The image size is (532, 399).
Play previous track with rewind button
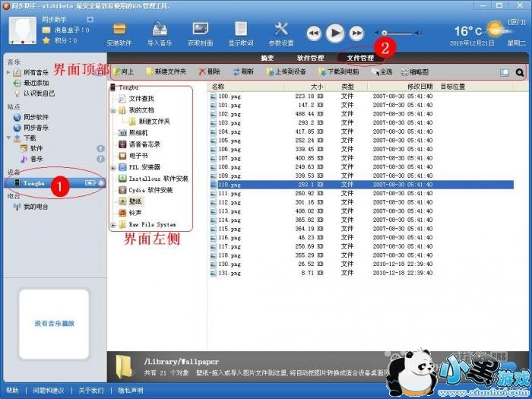point(314,33)
